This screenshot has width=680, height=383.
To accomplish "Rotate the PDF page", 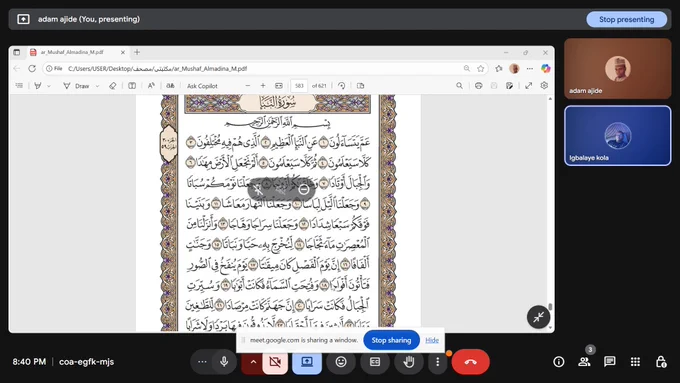I will click(342, 86).
